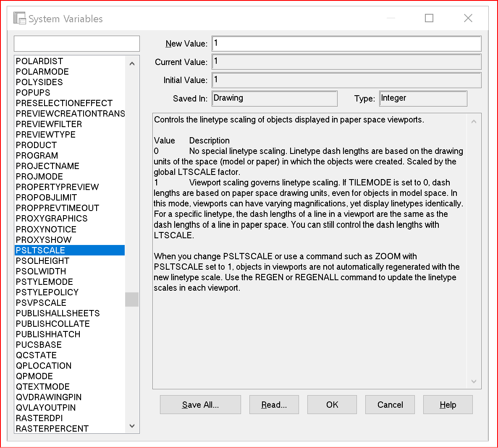Click the variable list scrollbar thumb
The image size is (498, 448).
point(132,300)
